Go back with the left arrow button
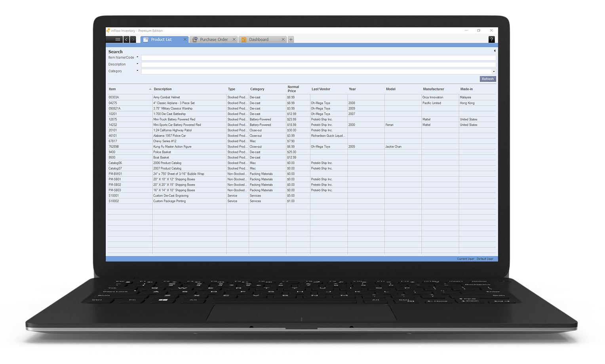This screenshot has width=605, height=364. click(x=126, y=40)
